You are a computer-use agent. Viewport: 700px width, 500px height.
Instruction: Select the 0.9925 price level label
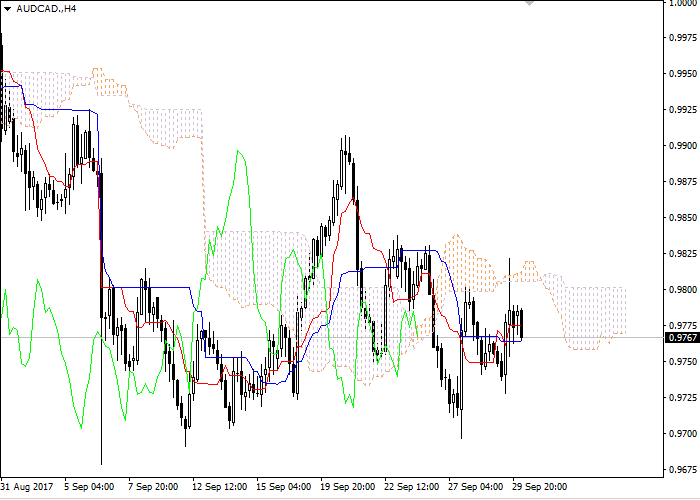pyautogui.click(x=683, y=109)
